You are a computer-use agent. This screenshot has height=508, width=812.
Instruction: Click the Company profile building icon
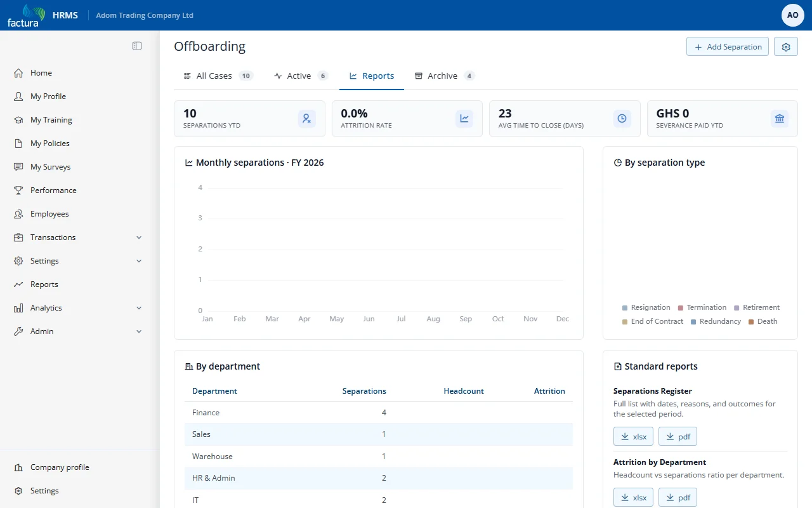18,467
